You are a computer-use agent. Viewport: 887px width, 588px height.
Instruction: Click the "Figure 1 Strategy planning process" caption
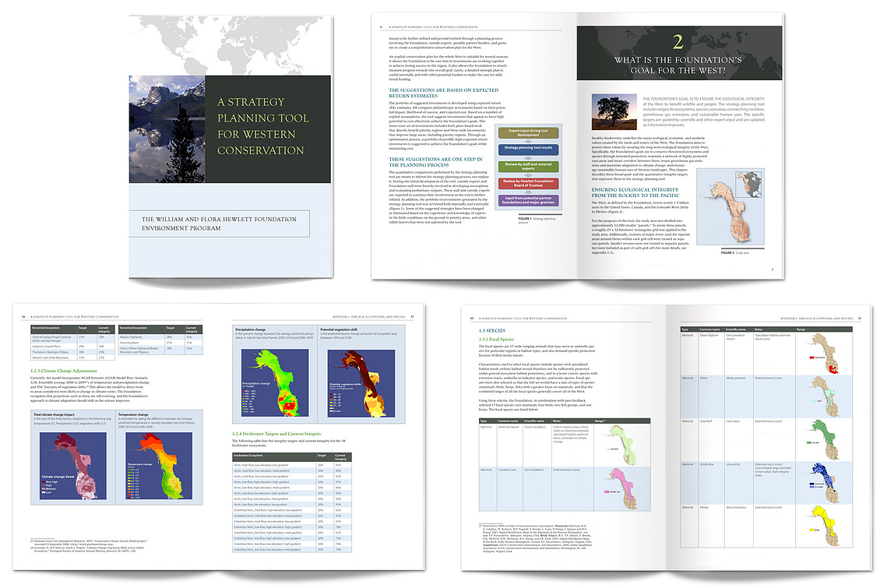[537, 220]
